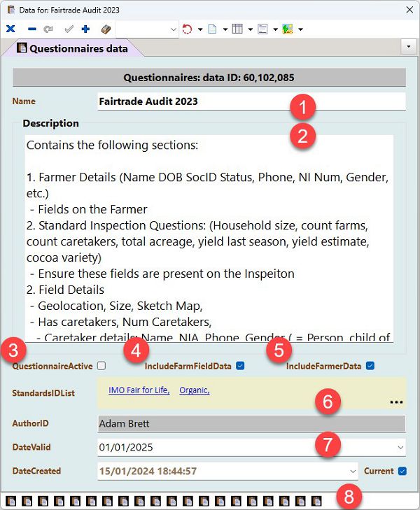Expand the arrow beside the form layout icon
The height and width of the screenshot is (510, 420).
coord(275,29)
